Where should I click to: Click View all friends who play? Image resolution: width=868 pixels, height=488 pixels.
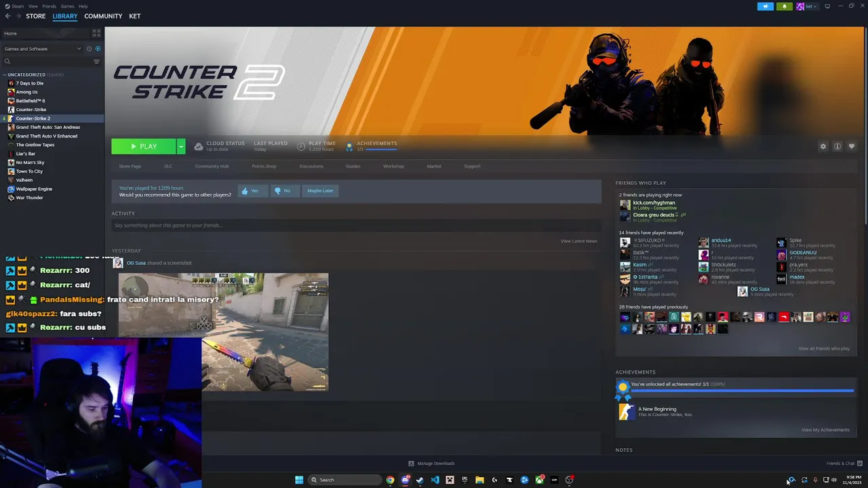point(824,349)
